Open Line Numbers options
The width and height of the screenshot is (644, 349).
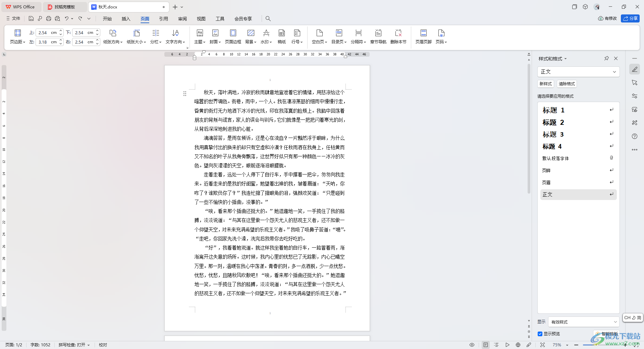pos(297,37)
